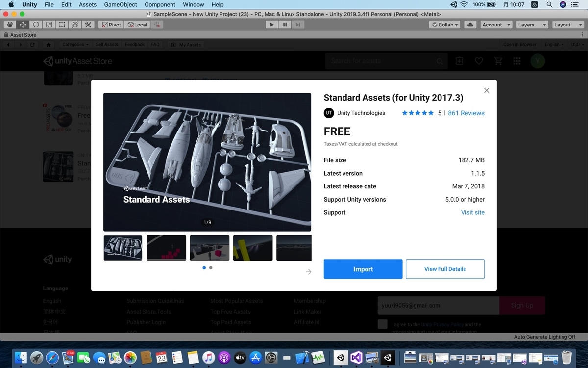The width and height of the screenshot is (588, 368).
Task: Click the blue Import button
Action: [363, 269]
